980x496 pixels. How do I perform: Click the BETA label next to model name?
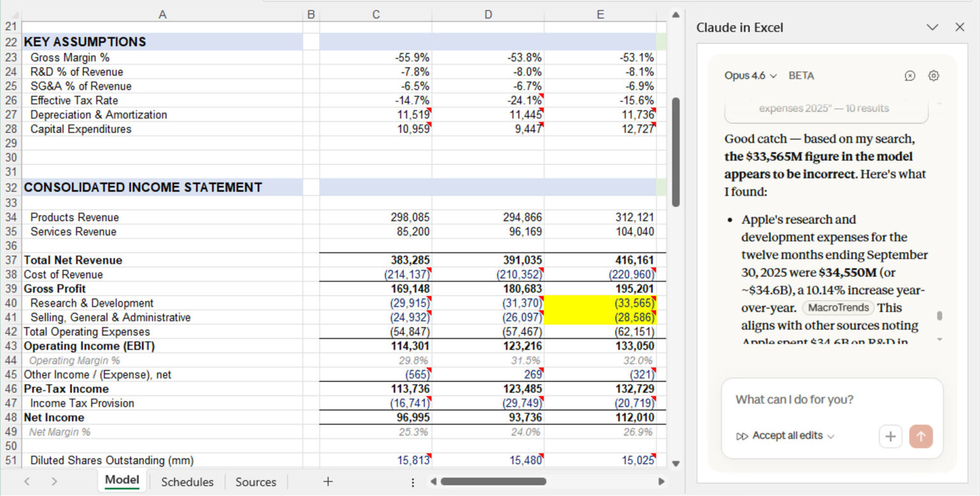coord(801,75)
